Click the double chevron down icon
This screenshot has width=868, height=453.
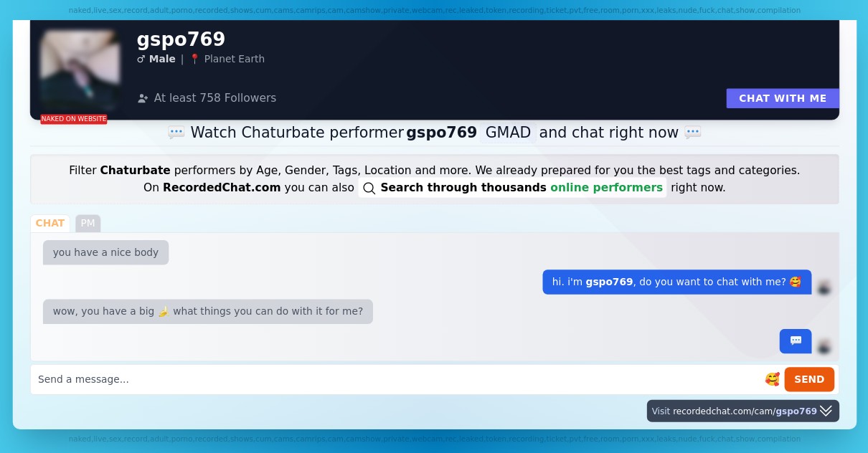826,411
